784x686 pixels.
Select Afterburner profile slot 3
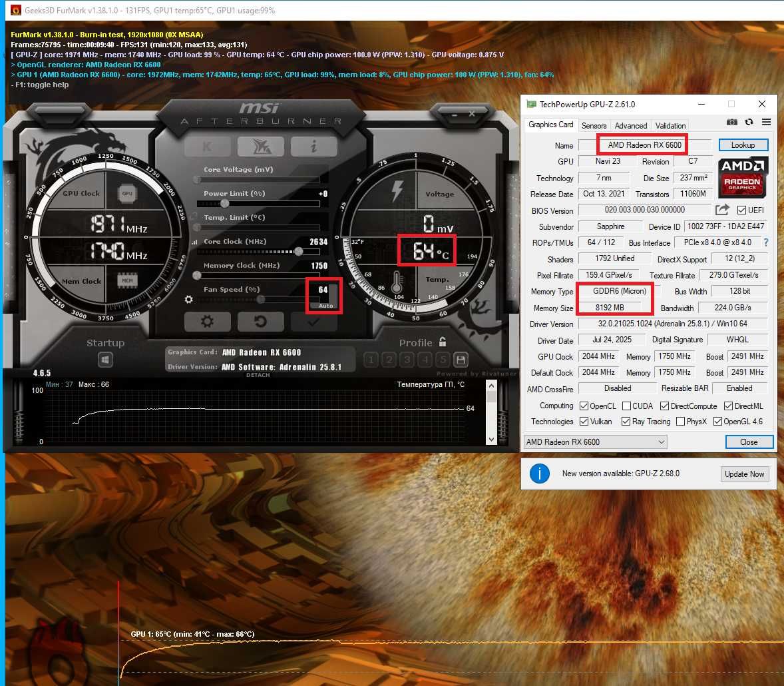pyautogui.click(x=407, y=359)
